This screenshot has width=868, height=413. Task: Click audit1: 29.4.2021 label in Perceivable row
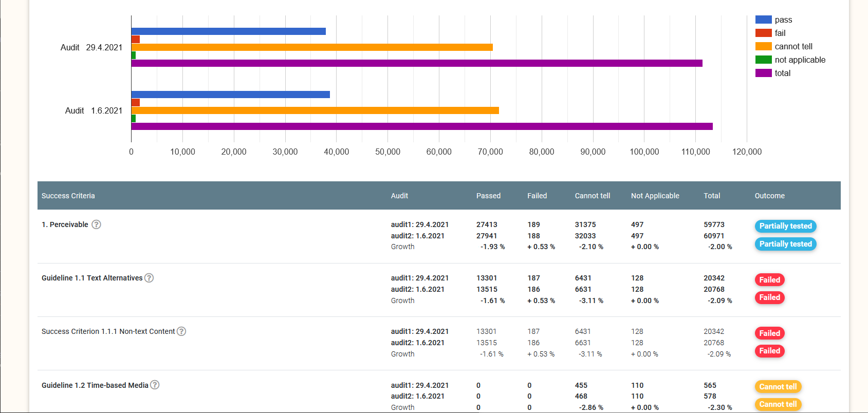click(420, 224)
